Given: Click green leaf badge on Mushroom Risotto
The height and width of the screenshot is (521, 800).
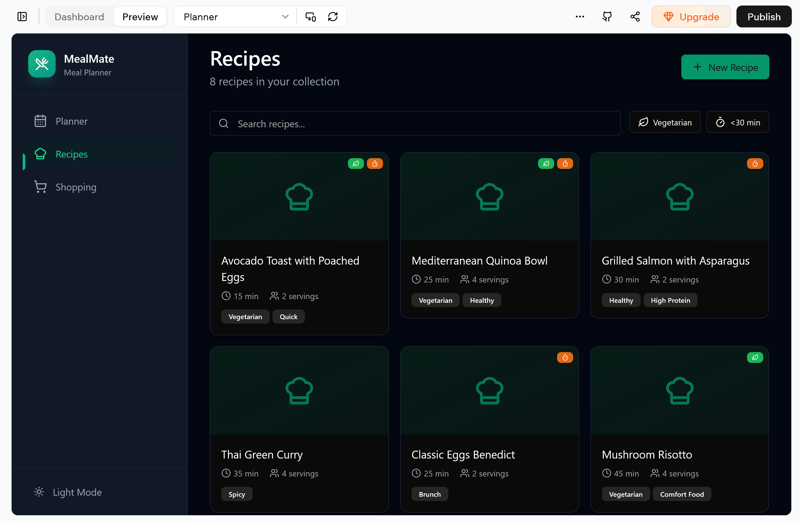Looking at the screenshot, I should pyautogui.click(x=755, y=357).
